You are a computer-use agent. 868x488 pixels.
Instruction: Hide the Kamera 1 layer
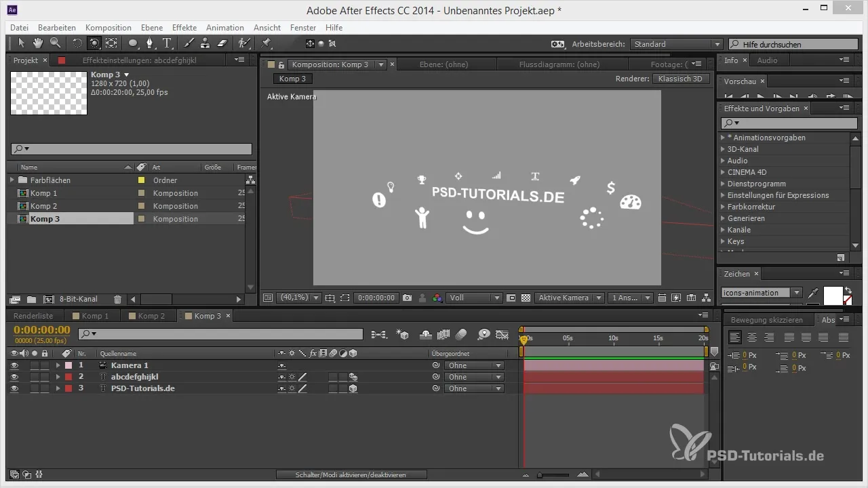[14, 365]
